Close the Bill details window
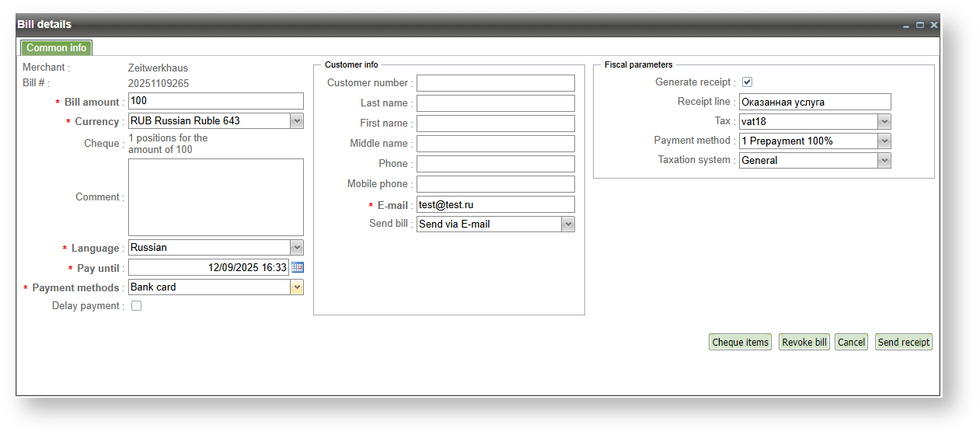The height and width of the screenshot is (435, 980). pos(933,26)
